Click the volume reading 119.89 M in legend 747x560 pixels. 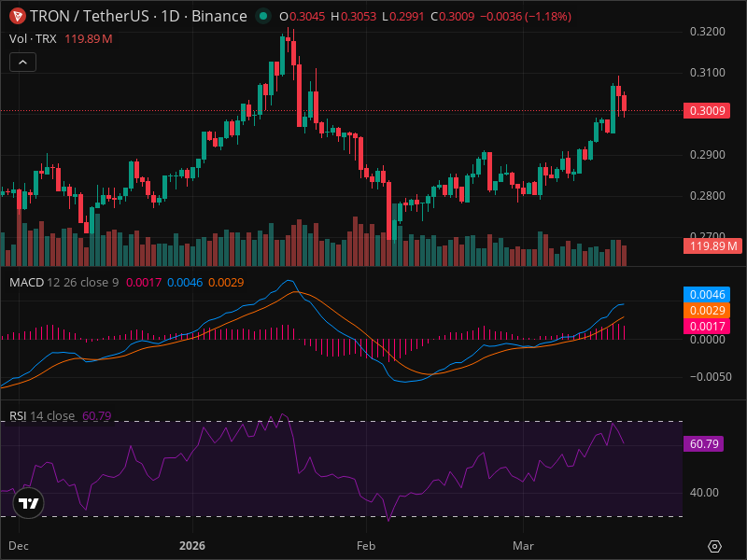coord(89,39)
